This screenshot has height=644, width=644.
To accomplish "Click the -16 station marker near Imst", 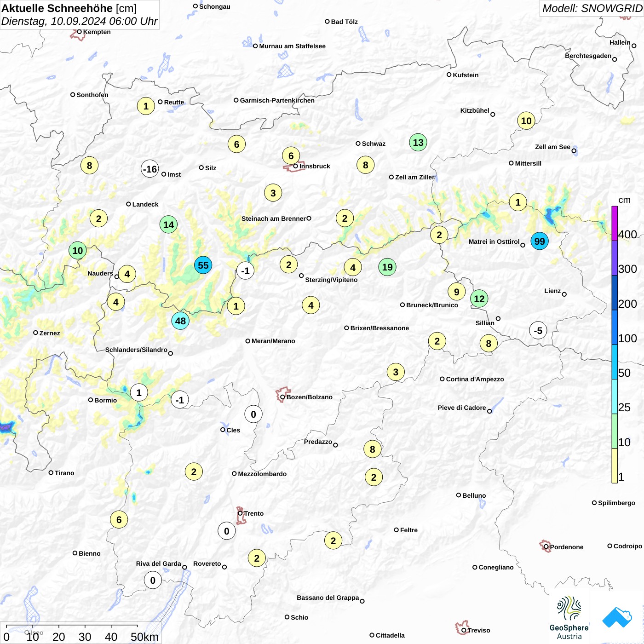I will pos(150,169).
